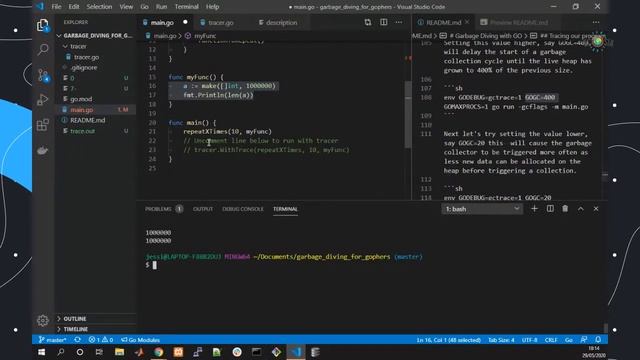Click the master branch in status bar
Screen dimensions: 640x360
tap(52, 340)
